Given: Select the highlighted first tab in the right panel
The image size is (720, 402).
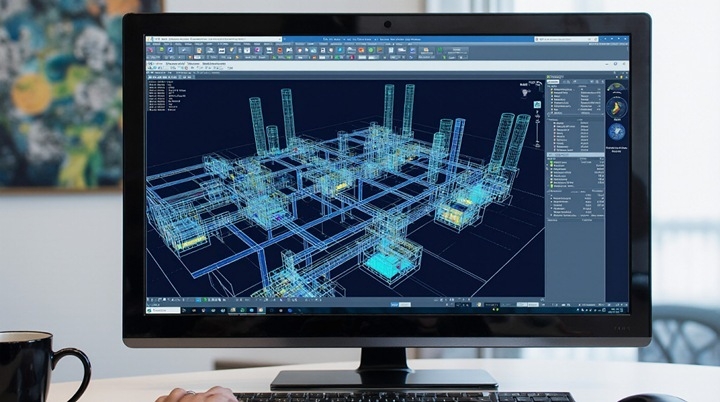Looking at the screenshot, I should point(553,82).
